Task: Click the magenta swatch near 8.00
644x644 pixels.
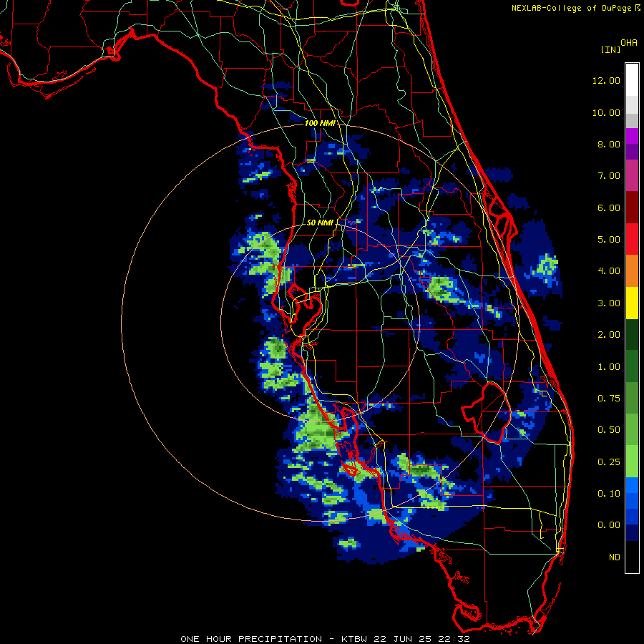Action: tap(632, 136)
